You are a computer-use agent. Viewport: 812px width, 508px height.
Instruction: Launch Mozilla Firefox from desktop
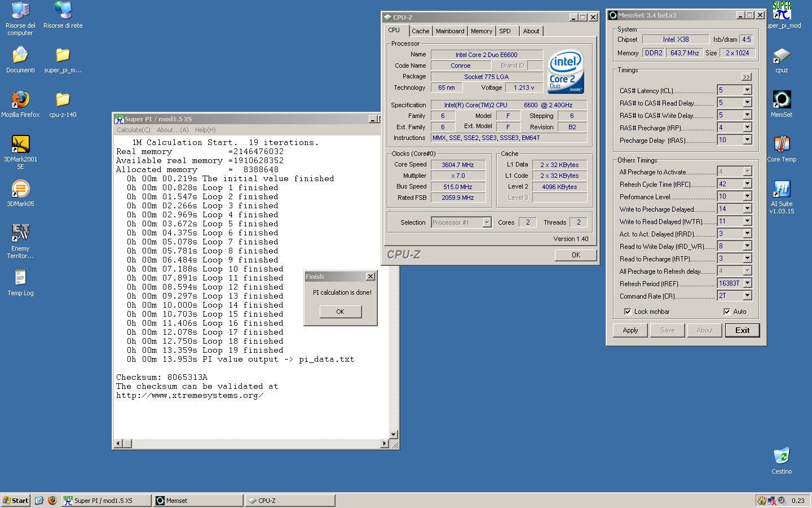coord(20,104)
